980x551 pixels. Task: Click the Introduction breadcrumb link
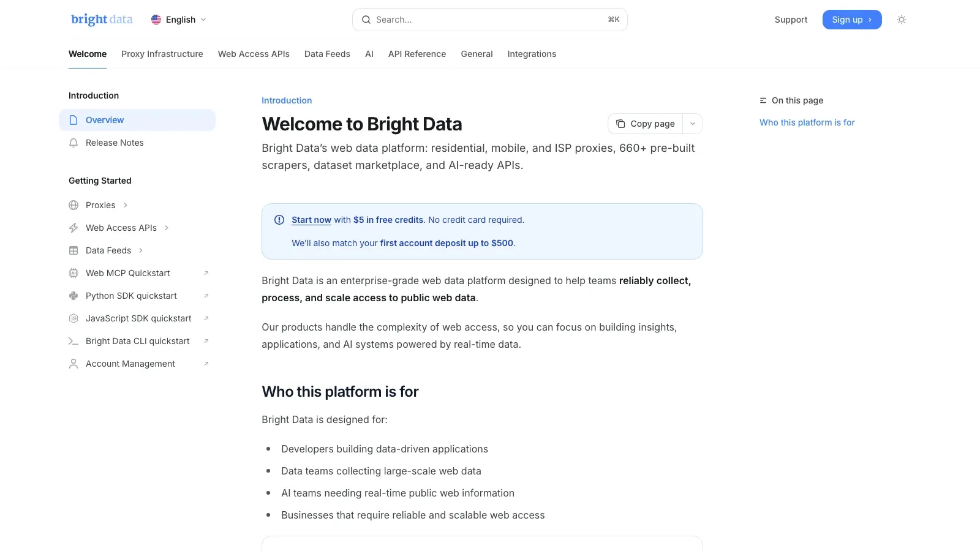287,100
